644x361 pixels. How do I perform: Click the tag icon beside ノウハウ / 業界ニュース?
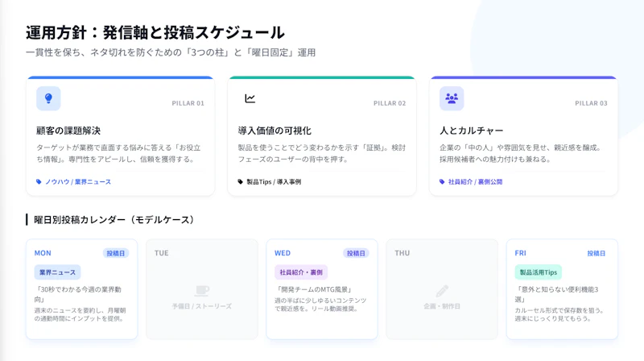[39, 182]
